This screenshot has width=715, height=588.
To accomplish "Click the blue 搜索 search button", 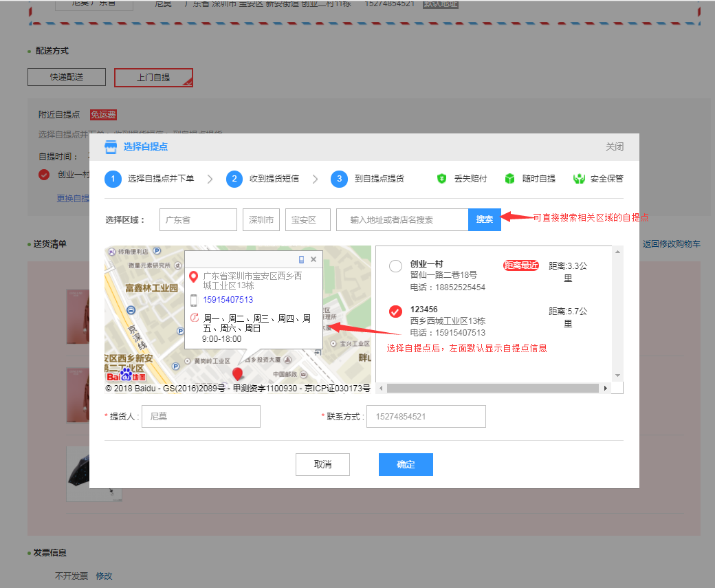I will click(485, 220).
